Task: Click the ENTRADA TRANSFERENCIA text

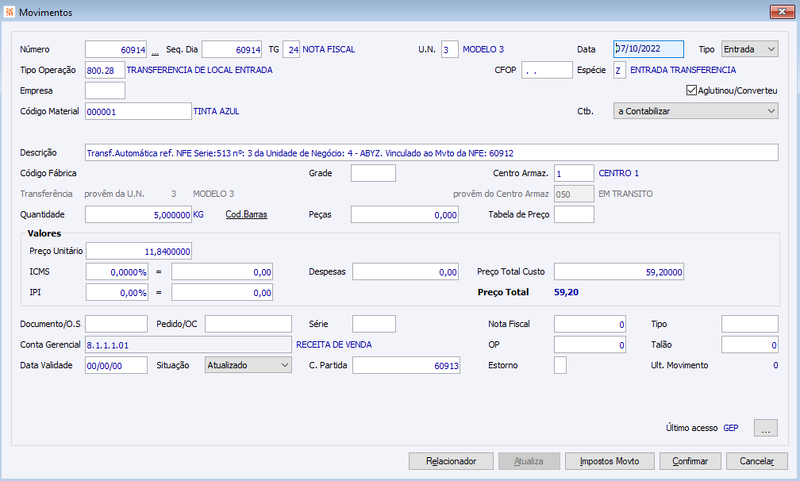Action: coord(683,70)
